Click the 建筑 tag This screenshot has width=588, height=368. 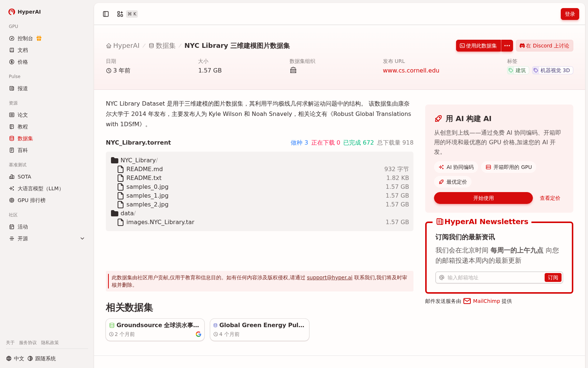518,70
